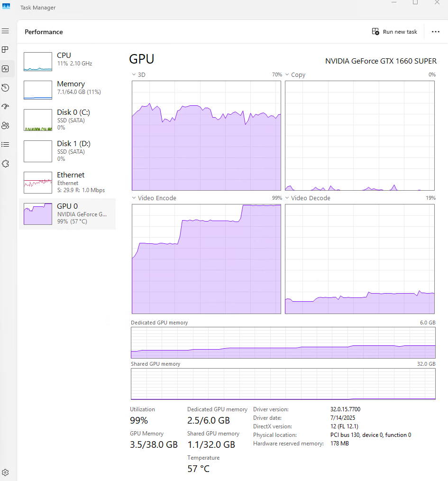Click the CPU mini graph thumbnail
448x481 pixels.
click(x=38, y=62)
